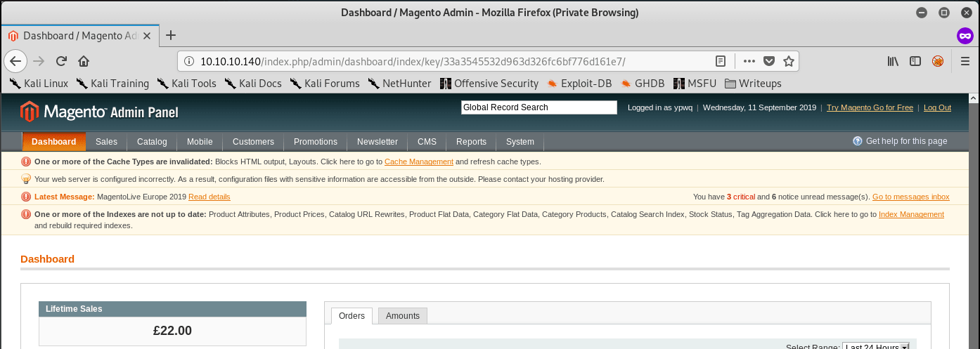Open Firefox hamburger menu
Image resolution: width=980 pixels, height=349 pixels.
point(965,61)
